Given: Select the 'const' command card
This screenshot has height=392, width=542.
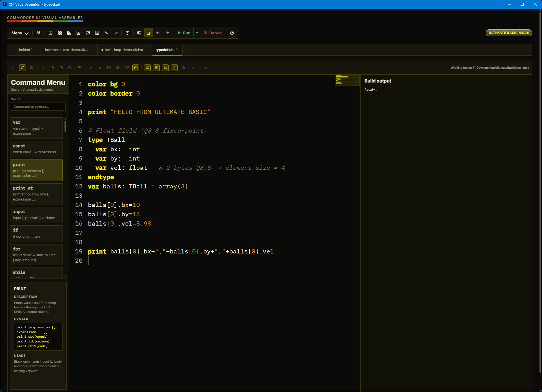Looking at the screenshot, I should coord(36,149).
